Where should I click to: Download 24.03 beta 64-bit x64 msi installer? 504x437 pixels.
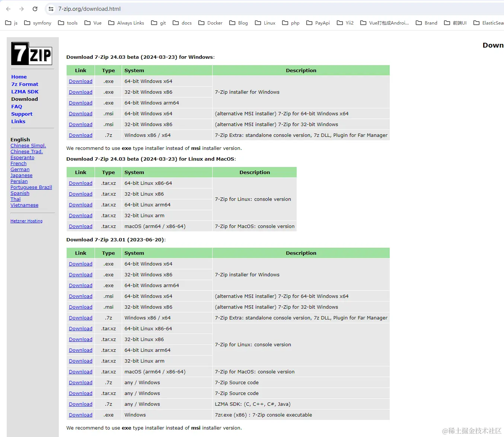click(80, 113)
